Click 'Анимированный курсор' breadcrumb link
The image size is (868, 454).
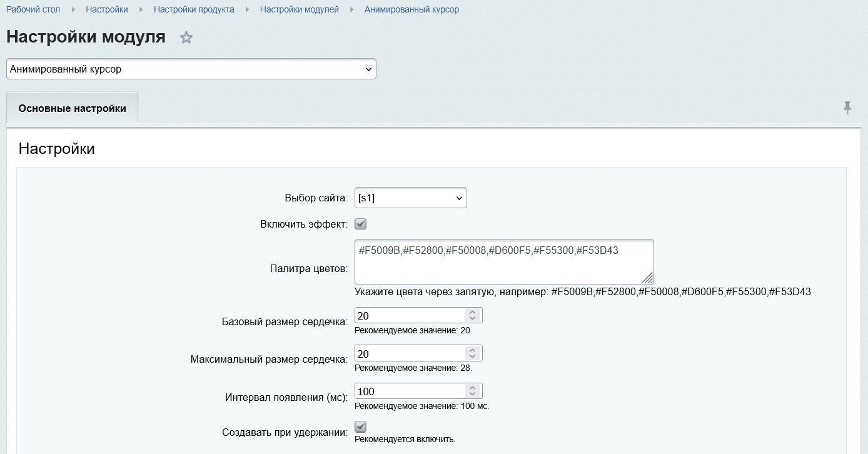coord(411,9)
